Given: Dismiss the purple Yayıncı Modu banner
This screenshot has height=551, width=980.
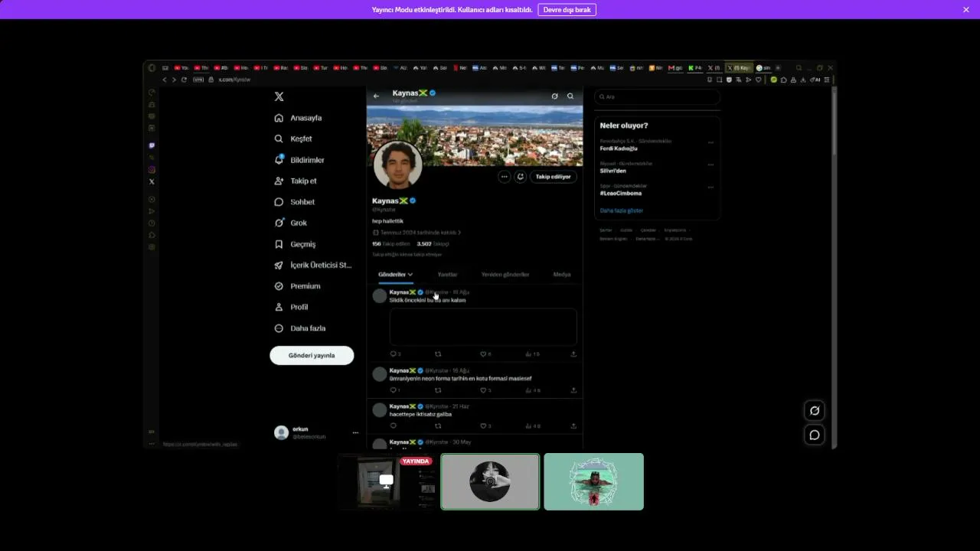Looking at the screenshot, I should 966,10.
